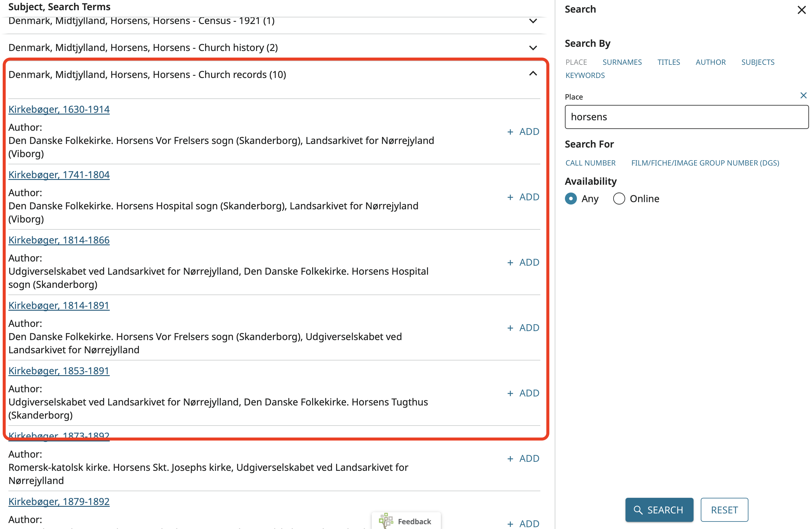Click the RESET button
The width and height of the screenshot is (812, 529).
pos(724,510)
